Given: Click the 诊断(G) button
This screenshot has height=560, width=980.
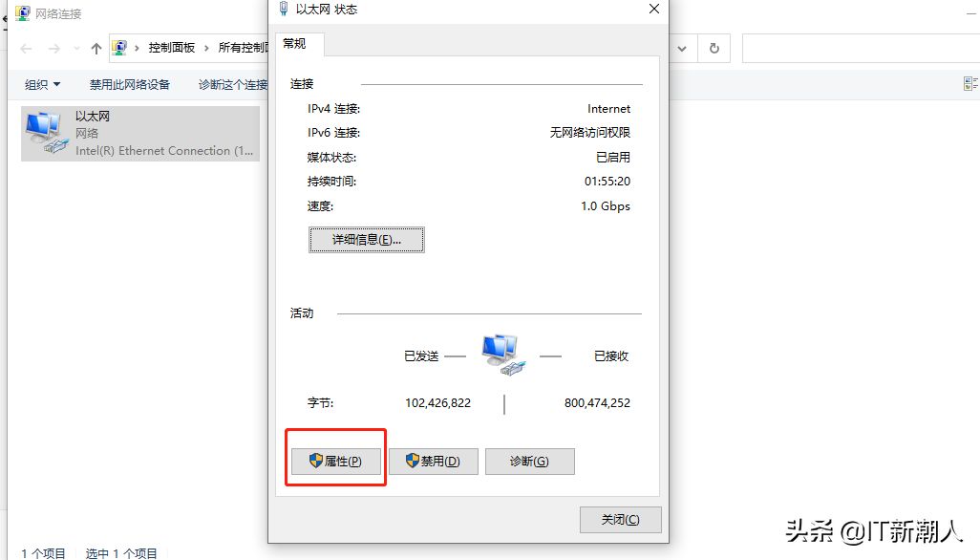Looking at the screenshot, I should click(x=529, y=462).
